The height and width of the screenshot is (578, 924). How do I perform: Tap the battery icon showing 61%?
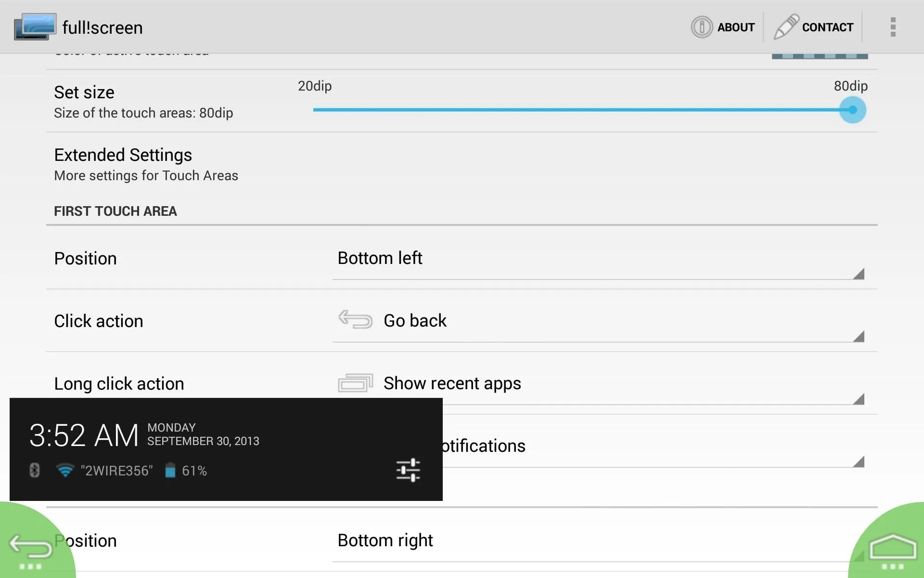(170, 470)
